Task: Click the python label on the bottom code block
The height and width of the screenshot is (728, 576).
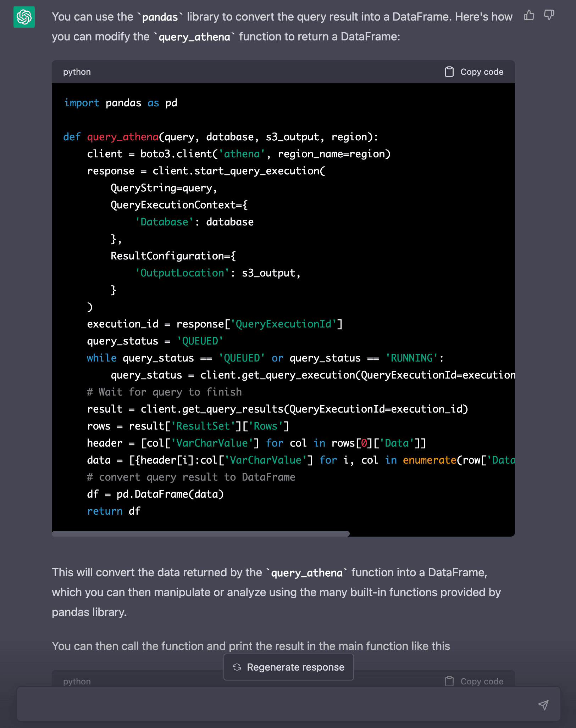Action: tap(77, 681)
